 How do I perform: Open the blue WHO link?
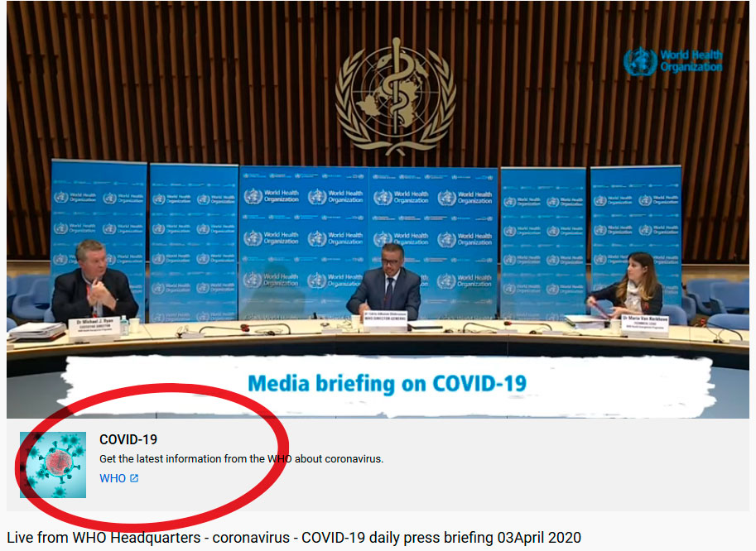[113, 478]
